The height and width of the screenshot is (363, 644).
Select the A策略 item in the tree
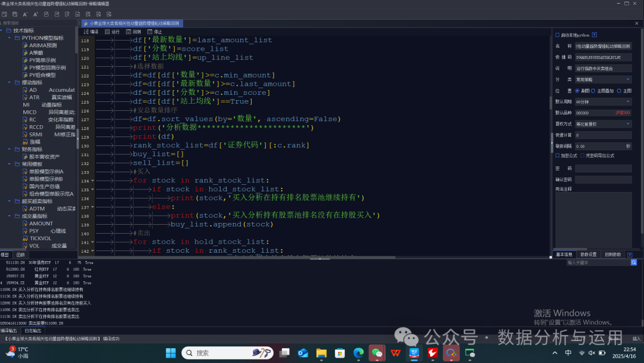point(33,53)
